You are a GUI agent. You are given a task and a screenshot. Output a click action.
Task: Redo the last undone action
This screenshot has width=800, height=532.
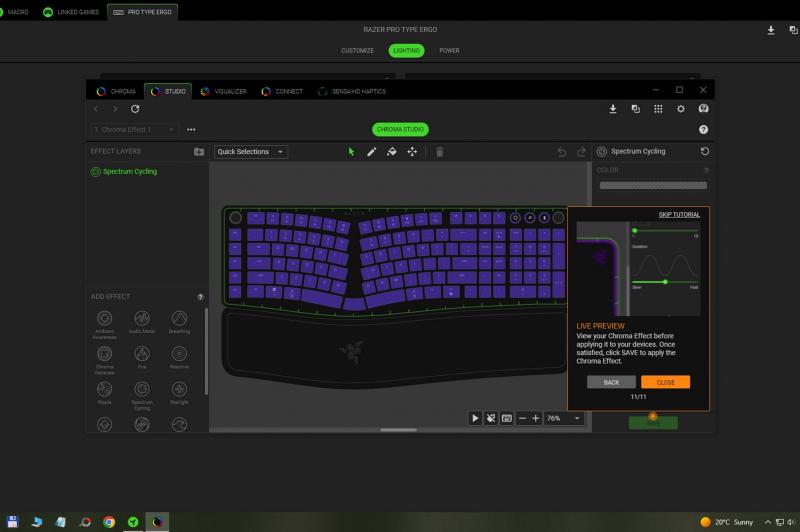point(581,152)
